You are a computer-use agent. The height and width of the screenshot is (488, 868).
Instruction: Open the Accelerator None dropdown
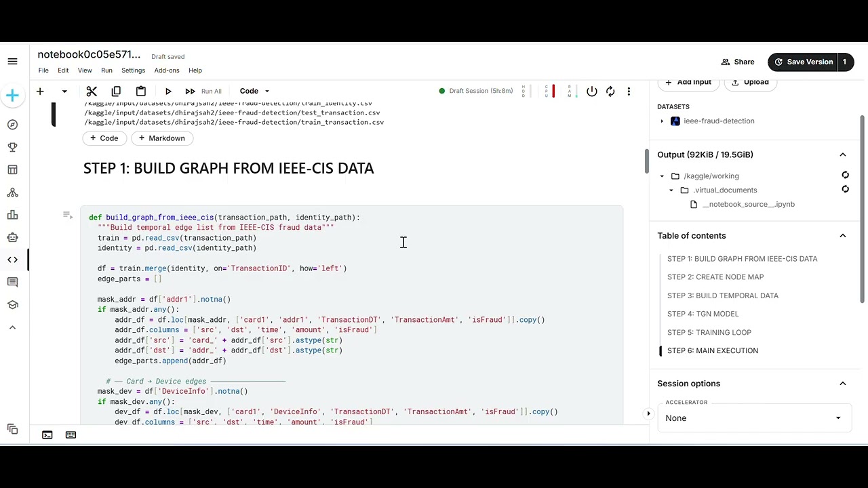tap(754, 418)
